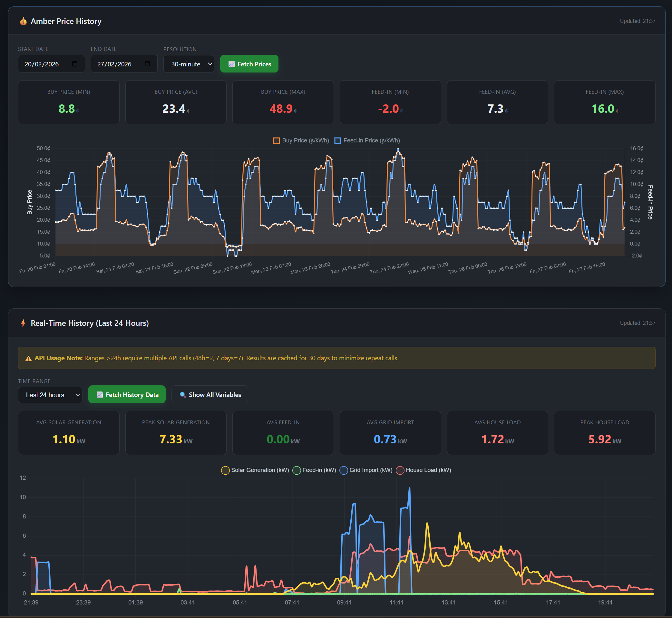This screenshot has height=618, width=672.
Task: Click the chart icon inside Fetch Prices button
Action: (x=232, y=63)
